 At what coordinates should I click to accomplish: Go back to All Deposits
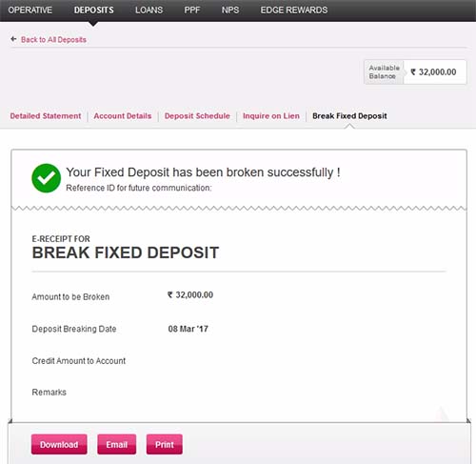pyautogui.click(x=53, y=40)
